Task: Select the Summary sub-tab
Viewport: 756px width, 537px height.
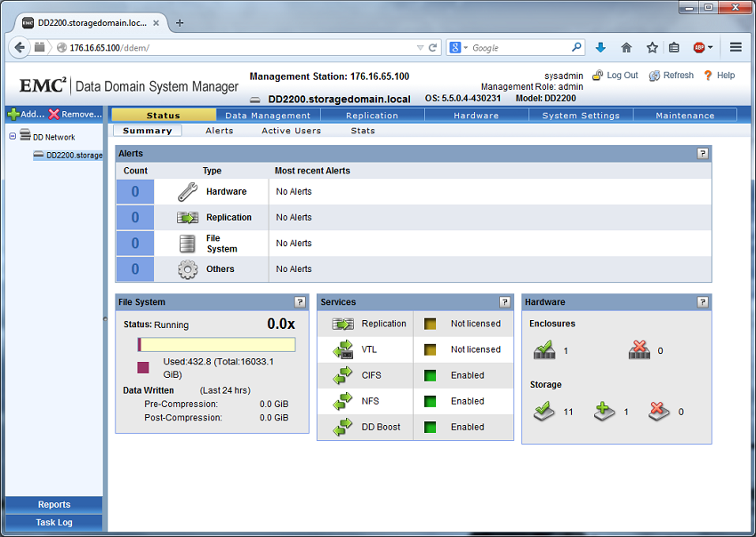Action: coord(148,131)
